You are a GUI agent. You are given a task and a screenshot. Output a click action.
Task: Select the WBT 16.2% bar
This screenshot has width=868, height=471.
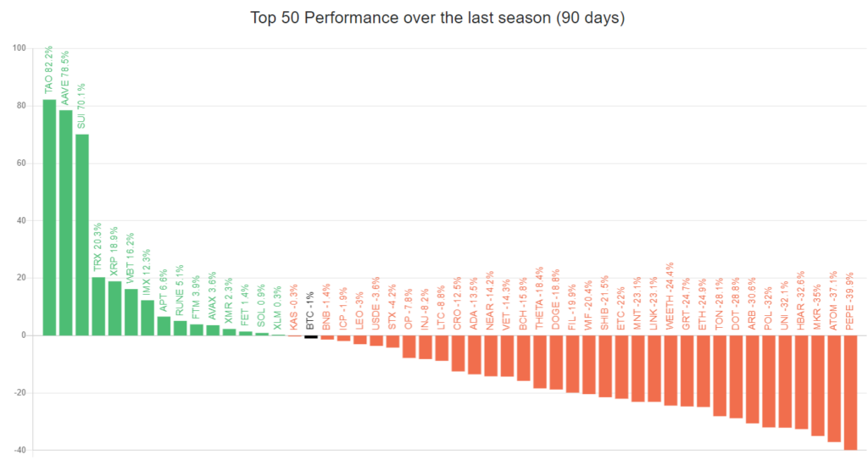131,312
